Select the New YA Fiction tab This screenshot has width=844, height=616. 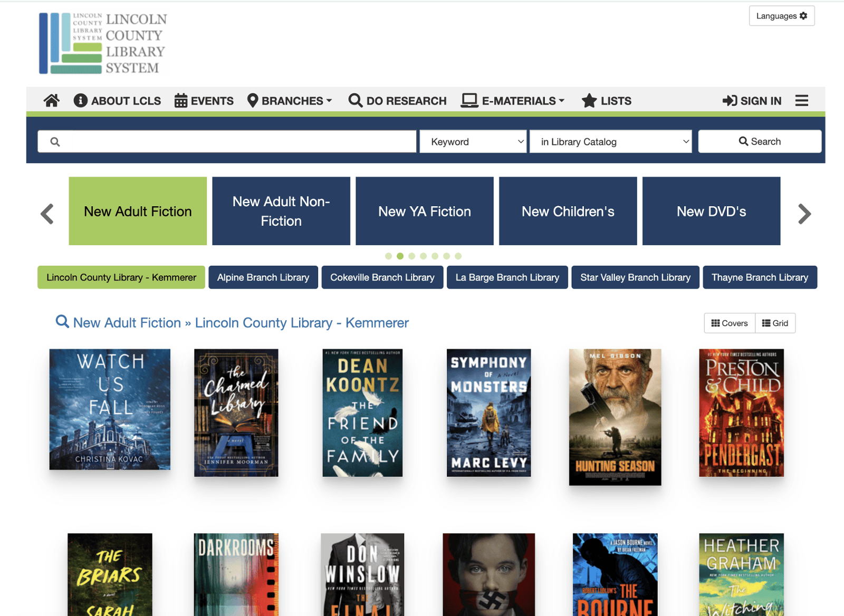(424, 211)
